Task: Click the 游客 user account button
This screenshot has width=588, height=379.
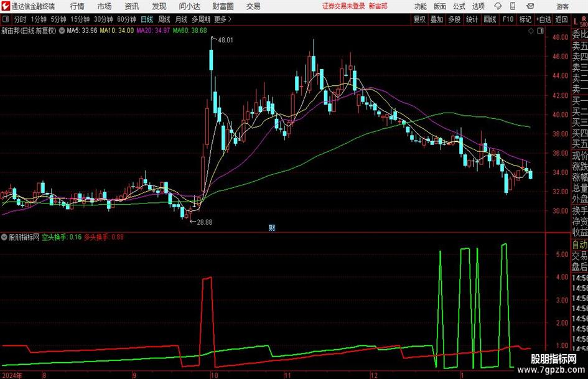Action: (x=562, y=6)
